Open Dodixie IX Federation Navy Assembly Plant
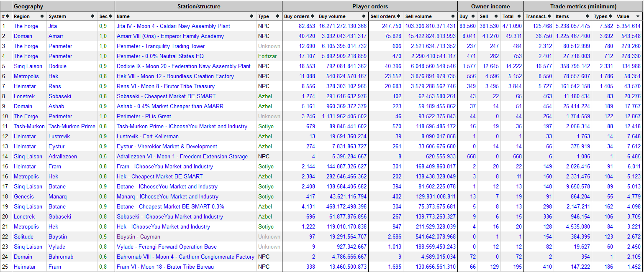Image resolution: width=644 pixels, height=272 pixels. [x=184, y=66]
